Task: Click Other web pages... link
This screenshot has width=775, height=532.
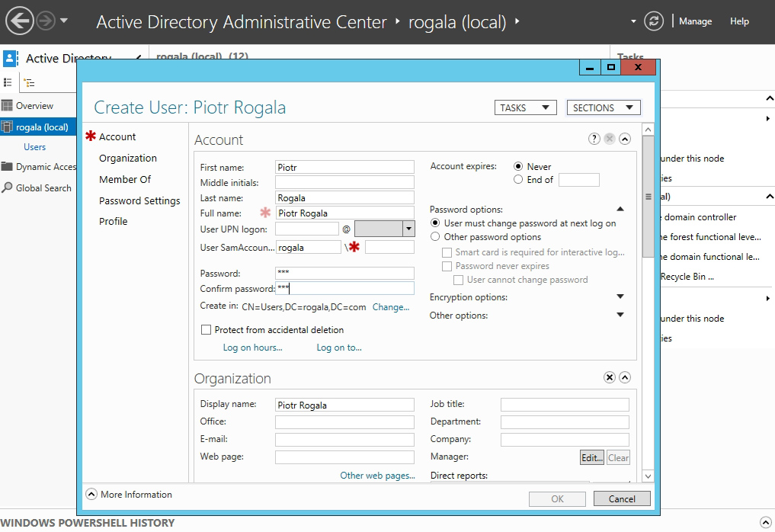Action: [x=378, y=476]
